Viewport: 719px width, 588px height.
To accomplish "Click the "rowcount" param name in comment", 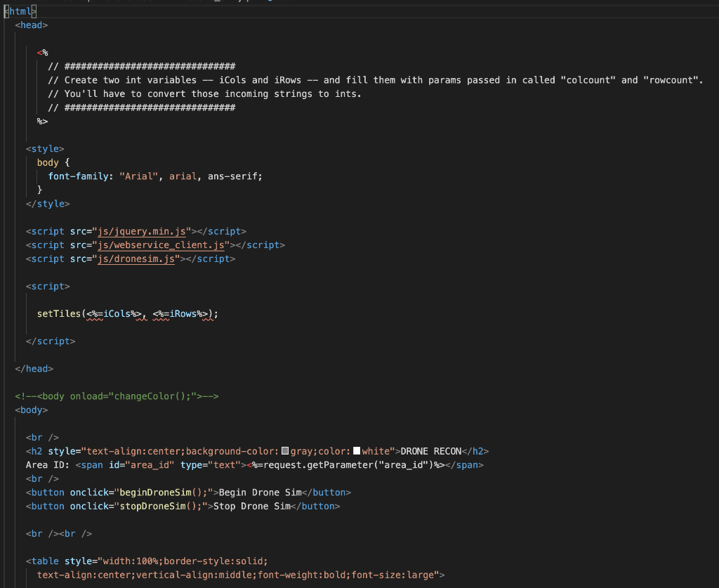I will point(671,80).
